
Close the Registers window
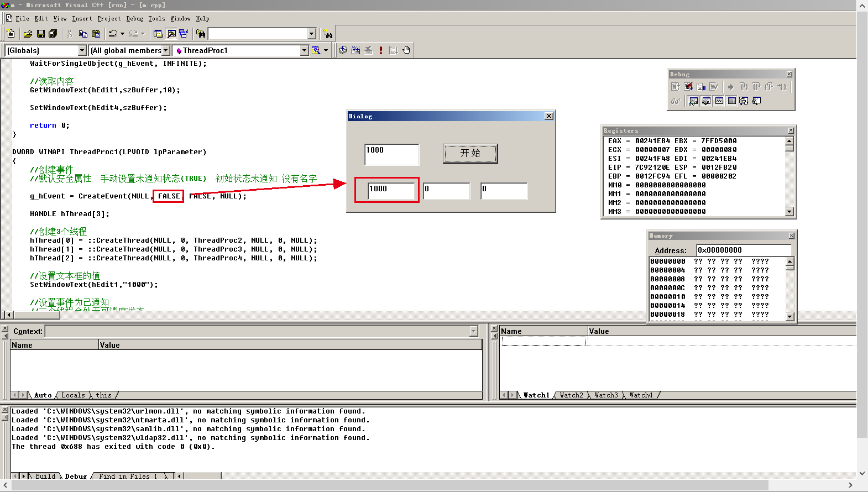click(x=791, y=130)
